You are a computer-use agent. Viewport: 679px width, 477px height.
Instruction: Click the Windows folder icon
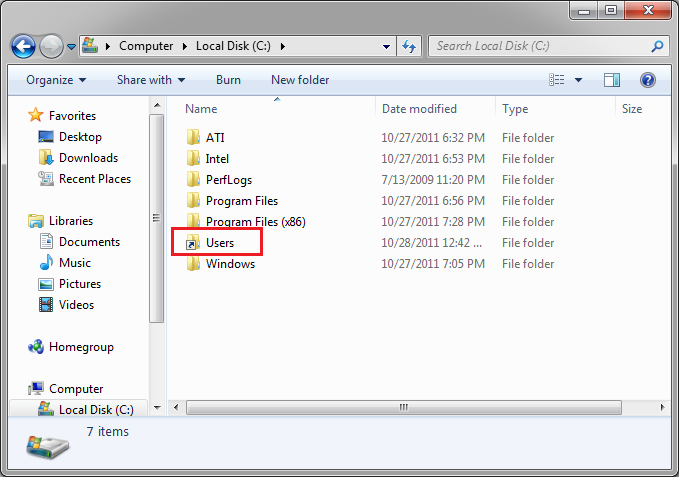[x=193, y=263]
